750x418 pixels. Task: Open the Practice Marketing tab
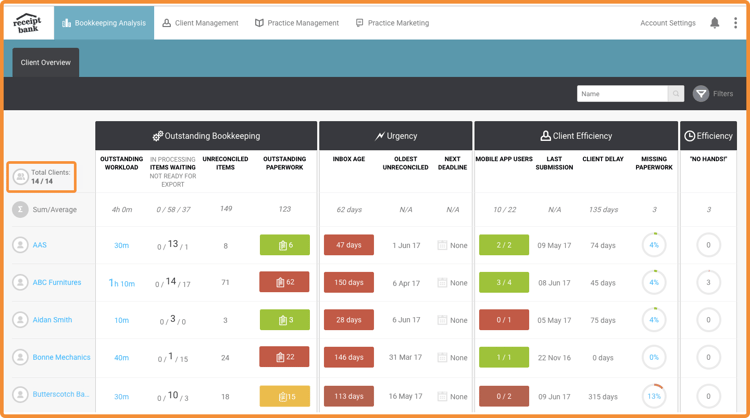tap(392, 23)
